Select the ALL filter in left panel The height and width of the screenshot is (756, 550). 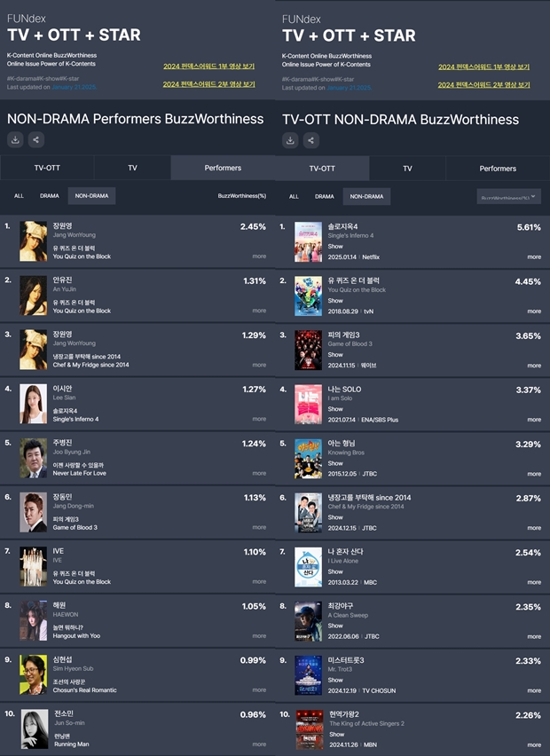19,196
